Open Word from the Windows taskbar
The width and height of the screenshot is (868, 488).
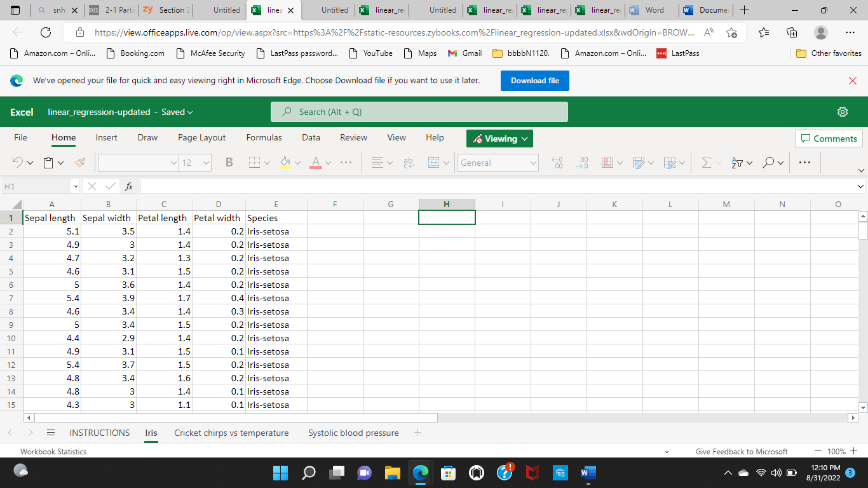(588, 473)
